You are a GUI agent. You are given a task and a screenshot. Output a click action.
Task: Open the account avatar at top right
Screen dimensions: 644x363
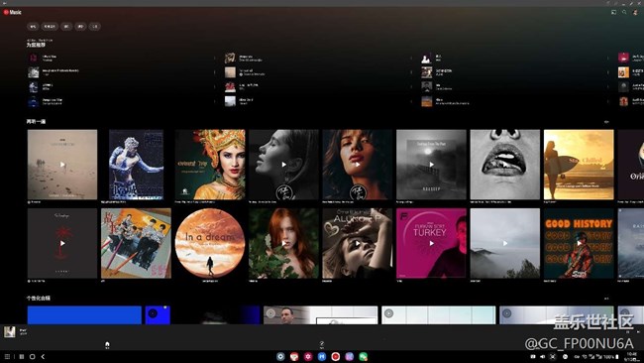tap(635, 12)
